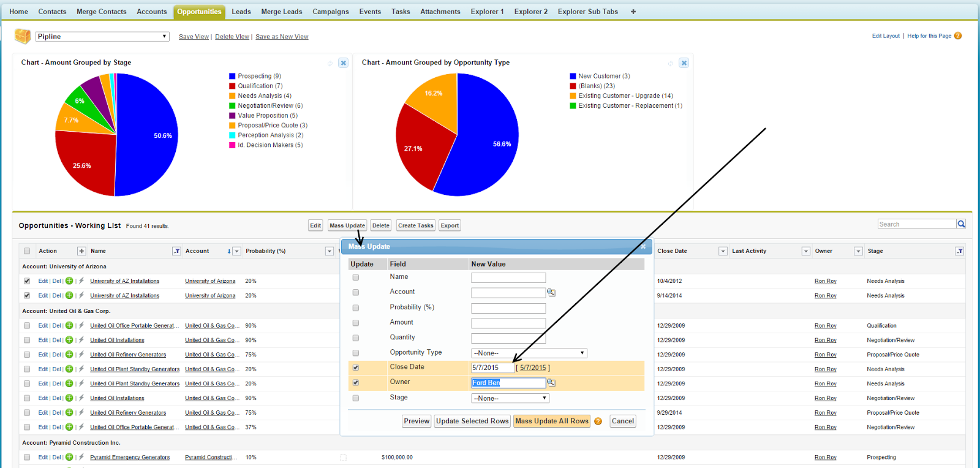The height and width of the screenshot is (468, 980).
Task: Uncheck the Close Date field in Mass Update
Action: tap(356, 368)
